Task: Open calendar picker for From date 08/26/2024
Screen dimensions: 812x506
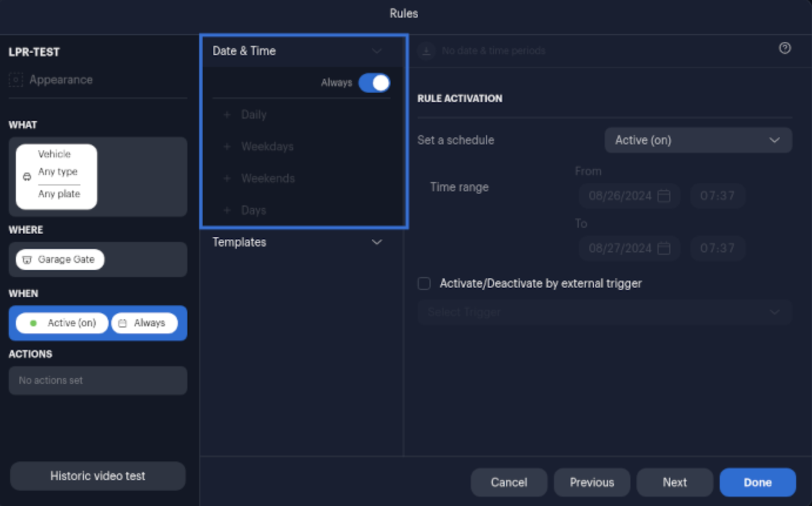Action: point(664,195)
